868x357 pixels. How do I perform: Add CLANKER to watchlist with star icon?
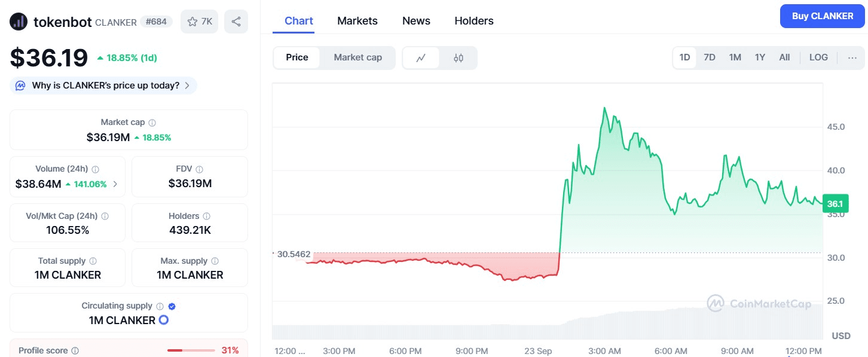[x=199, y=22]
